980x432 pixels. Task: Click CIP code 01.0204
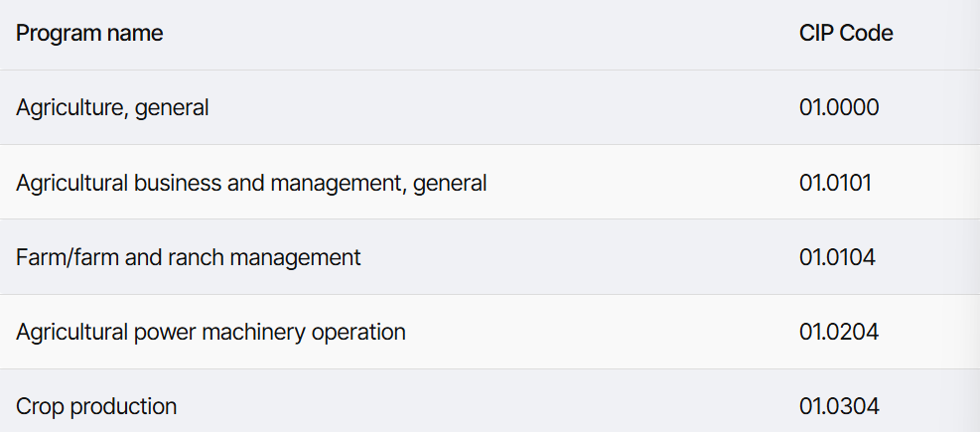(839, 332)
